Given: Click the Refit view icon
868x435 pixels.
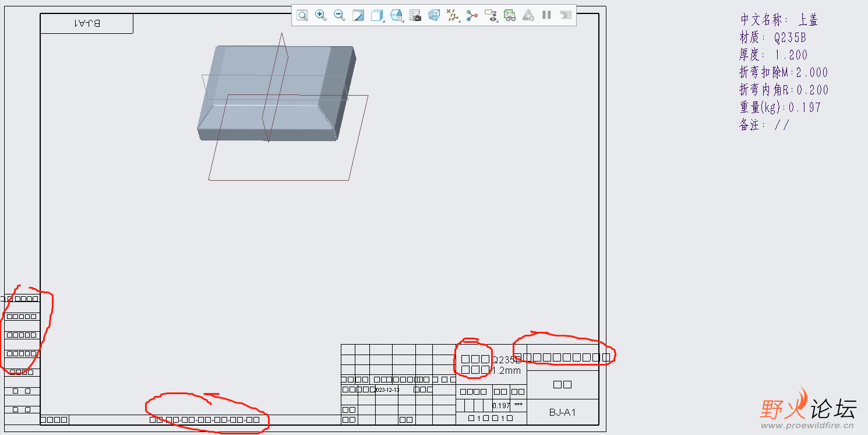Looking at the screenshot, I should click(x=302, y=15).
